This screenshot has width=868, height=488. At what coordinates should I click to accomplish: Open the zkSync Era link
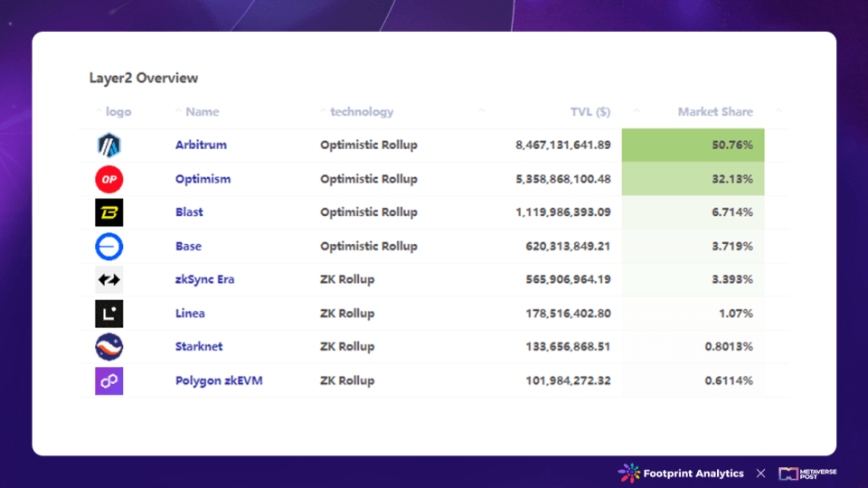(x=205, y=279)
